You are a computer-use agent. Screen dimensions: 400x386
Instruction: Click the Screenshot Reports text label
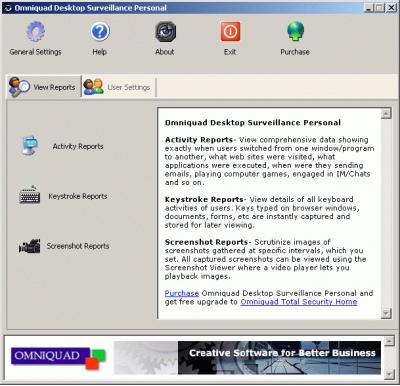click(x=78, y=246)
